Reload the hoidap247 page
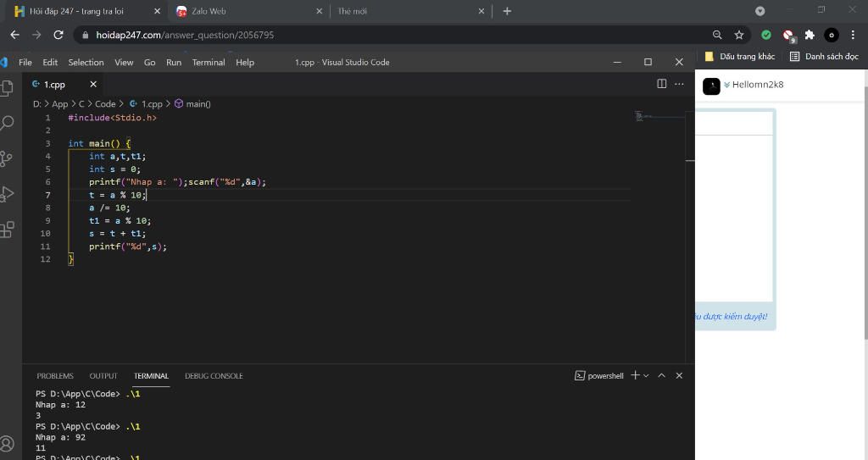 pos(58,35)
